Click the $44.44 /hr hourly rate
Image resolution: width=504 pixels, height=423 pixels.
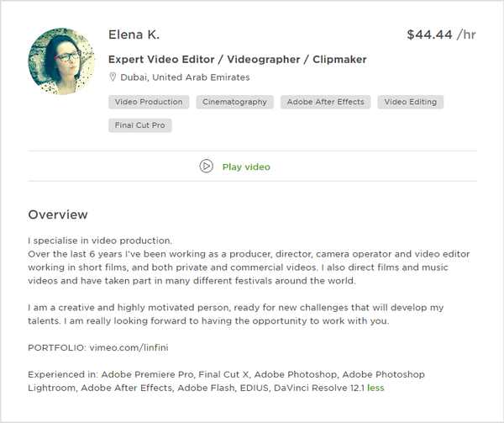(441, 34)
